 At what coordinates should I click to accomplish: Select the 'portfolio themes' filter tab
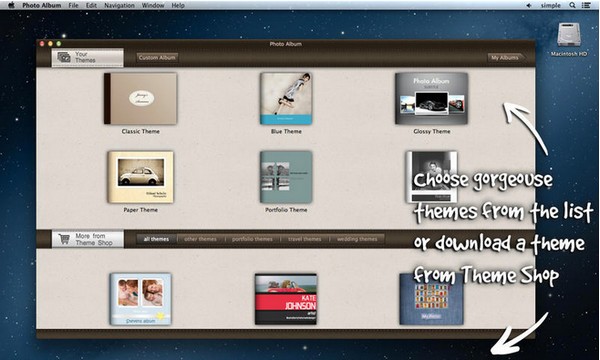coord(252,239)
